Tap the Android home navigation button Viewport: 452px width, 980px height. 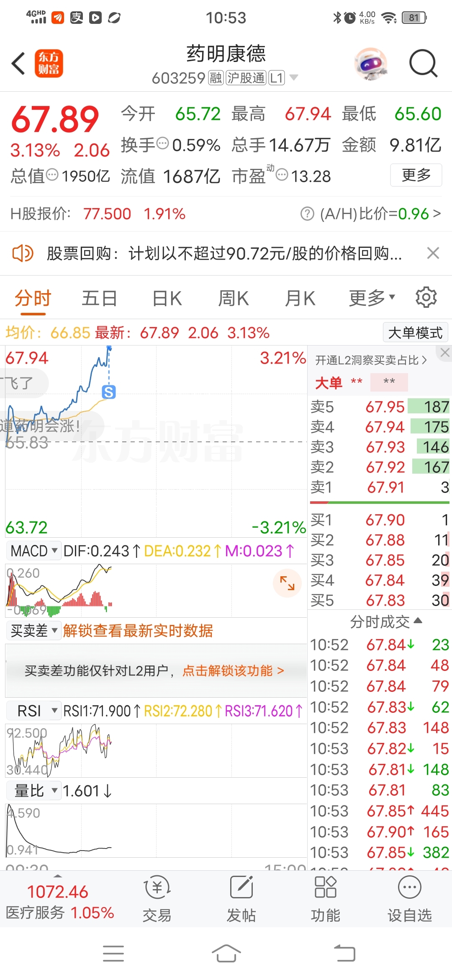226,954
